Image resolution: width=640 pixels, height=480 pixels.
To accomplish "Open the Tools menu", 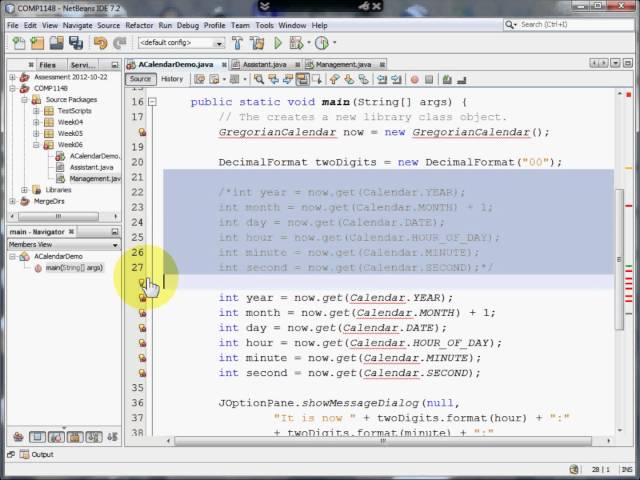I will coord(264,25).
